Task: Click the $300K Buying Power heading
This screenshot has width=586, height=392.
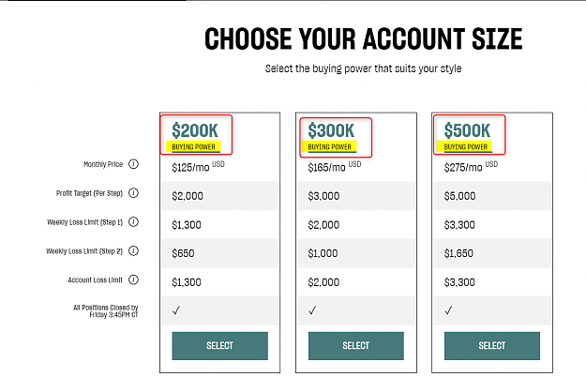Action: (x=331, y=136)
